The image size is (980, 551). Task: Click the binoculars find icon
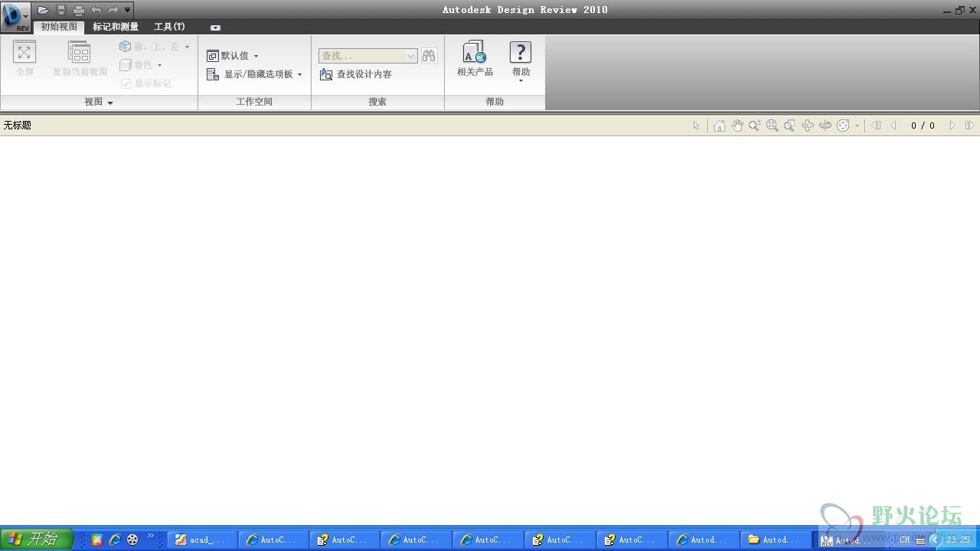click(x=429, y=56)
